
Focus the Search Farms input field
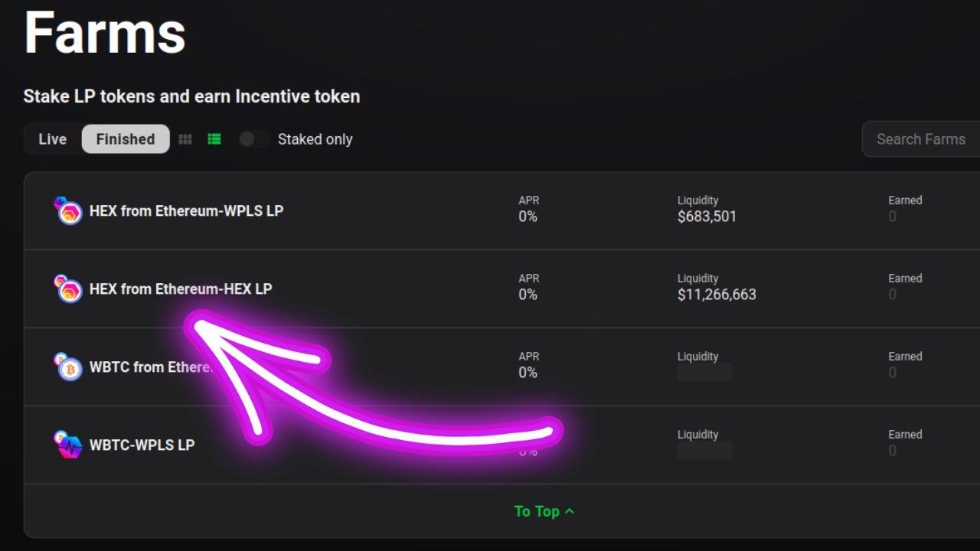pyautogui.click(x=921, y=139)
